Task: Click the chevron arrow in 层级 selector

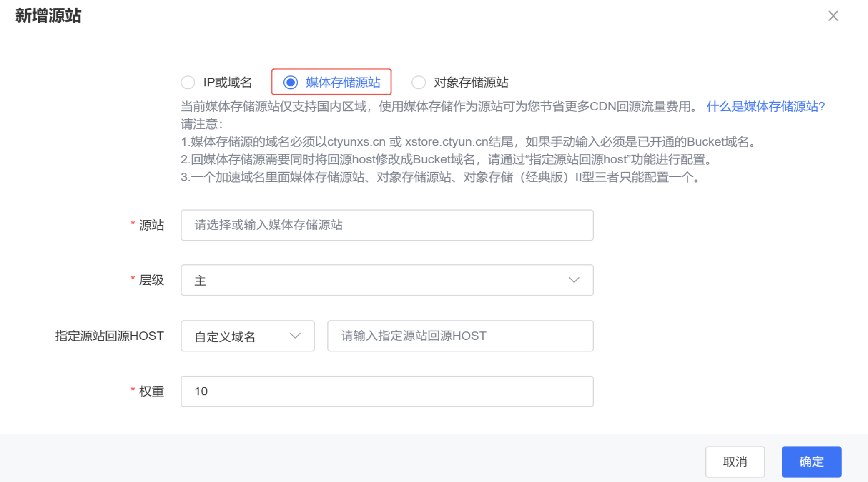Action: tap(574, 280)
